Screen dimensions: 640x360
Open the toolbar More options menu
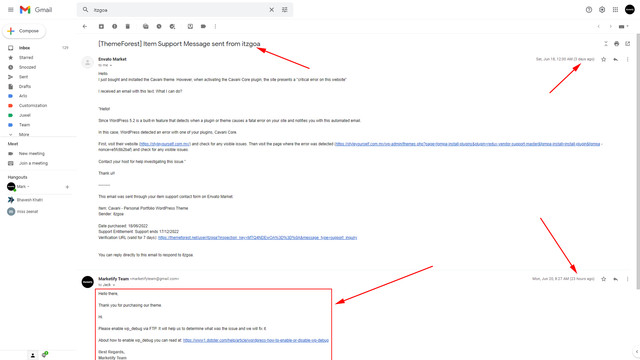215,27
